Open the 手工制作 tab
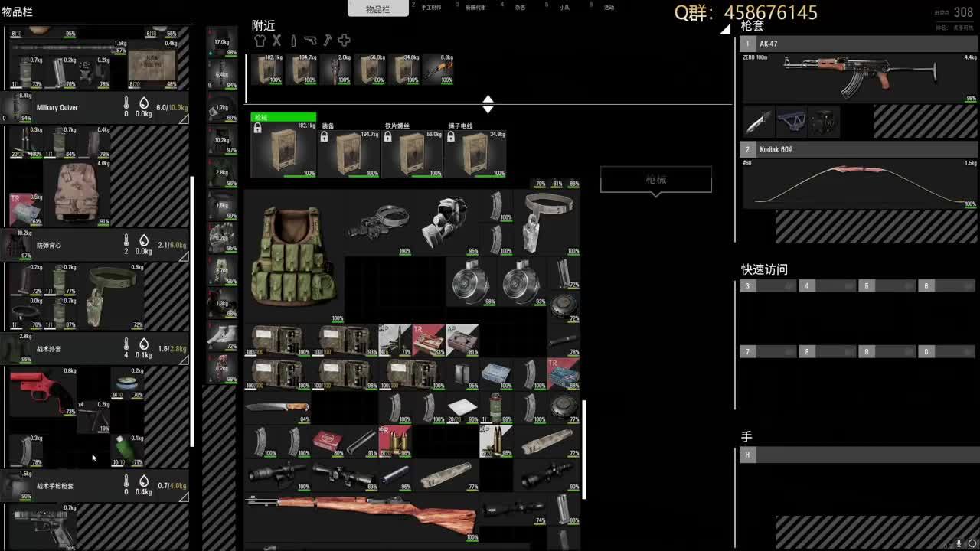980x551 pixels. [x=431, y=8]
